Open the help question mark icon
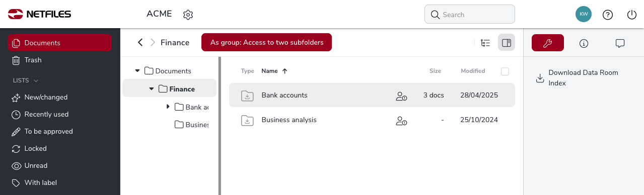The width and height of the screenshot is (644, 195). (x=608, y=15)
